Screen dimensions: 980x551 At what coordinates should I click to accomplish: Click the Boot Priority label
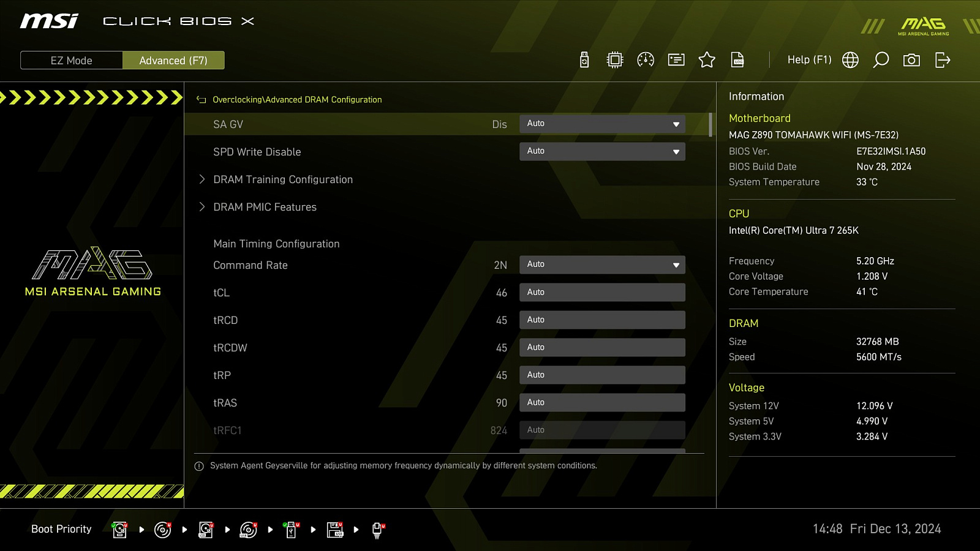pyautogui.click(x=61, y=529)
